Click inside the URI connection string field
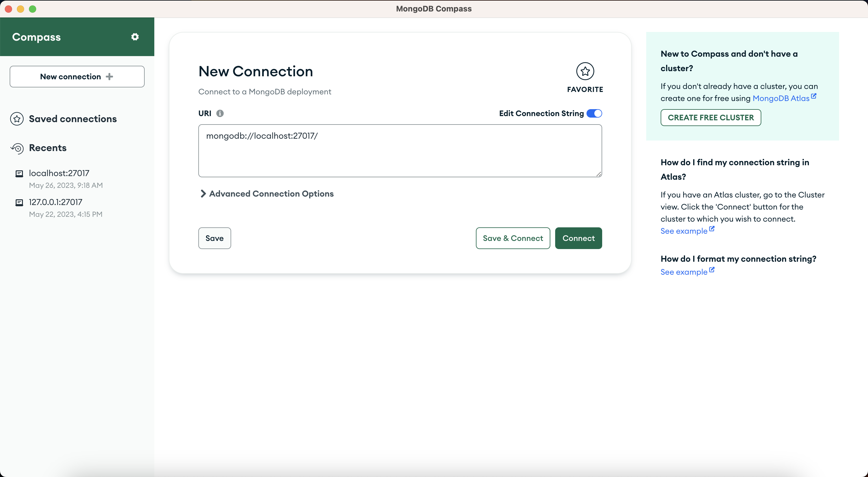 [x=400, y=151]
